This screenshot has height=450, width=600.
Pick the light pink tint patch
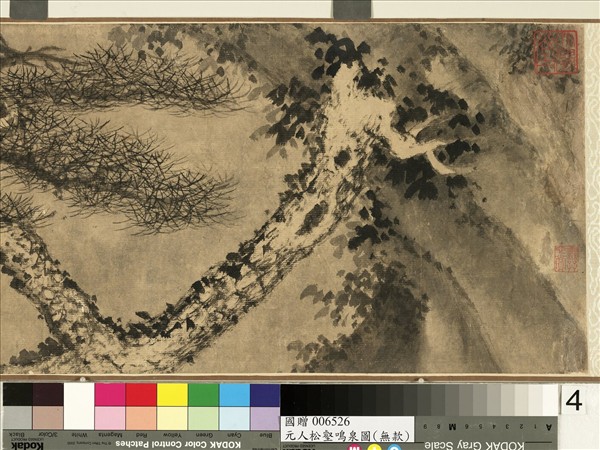(x=110, y=417)
